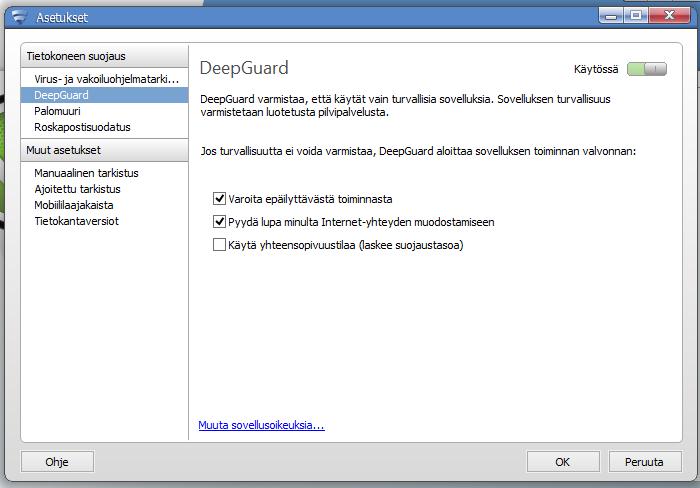Select DeepGuard in the sidebar
This screenshot has height=488, width=700.
(104, 95)
